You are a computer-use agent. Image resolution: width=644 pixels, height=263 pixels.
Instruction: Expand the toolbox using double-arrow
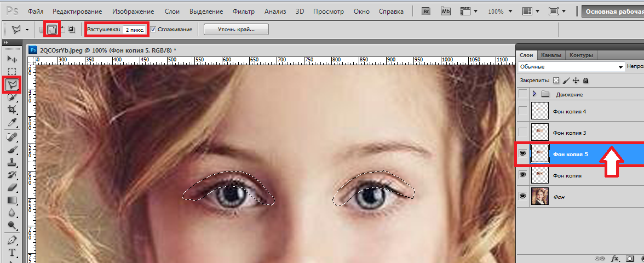pyautogui.click(x=5, y=42)
